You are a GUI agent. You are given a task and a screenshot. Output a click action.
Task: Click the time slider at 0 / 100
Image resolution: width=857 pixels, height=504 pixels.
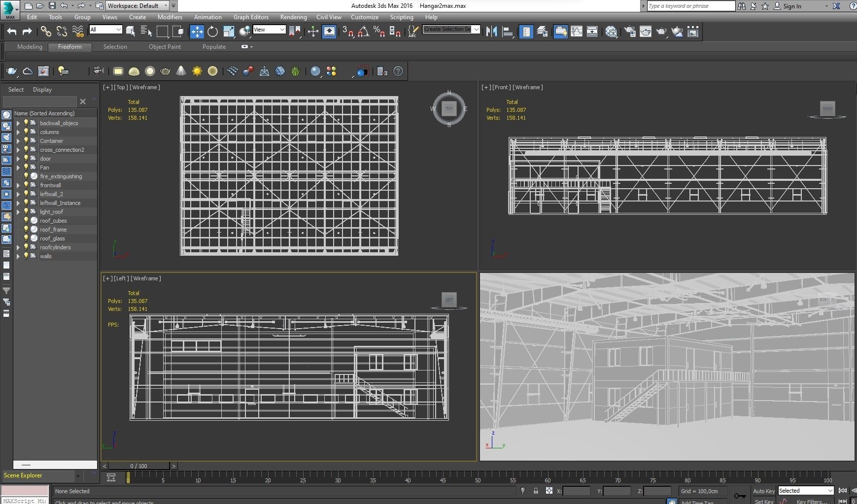[x=139, y=466]
